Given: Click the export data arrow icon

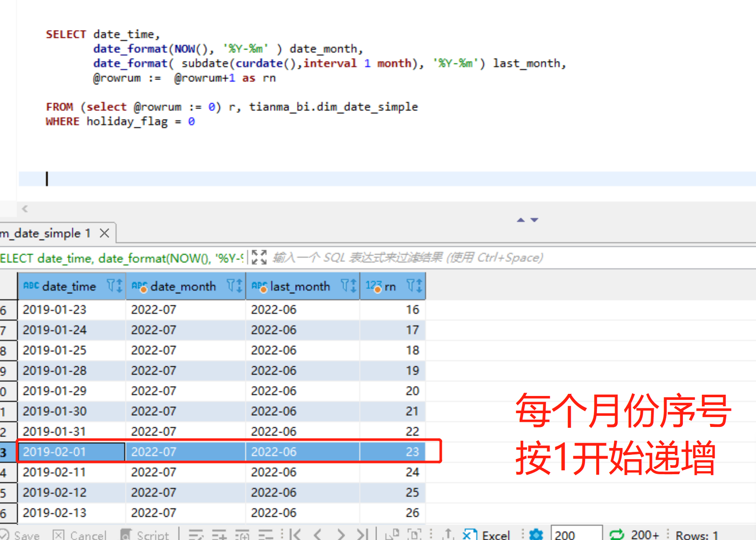Looking at the screenshot, I should (x=448, y=534).
